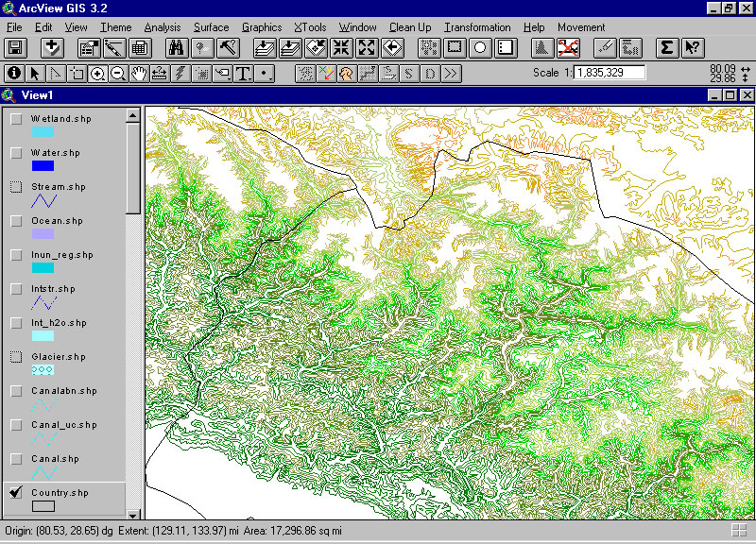Image resolution: width=756 pixels, height=544 pixels.
Task: Expand the Analysis menu
Action: click(162, 27)
